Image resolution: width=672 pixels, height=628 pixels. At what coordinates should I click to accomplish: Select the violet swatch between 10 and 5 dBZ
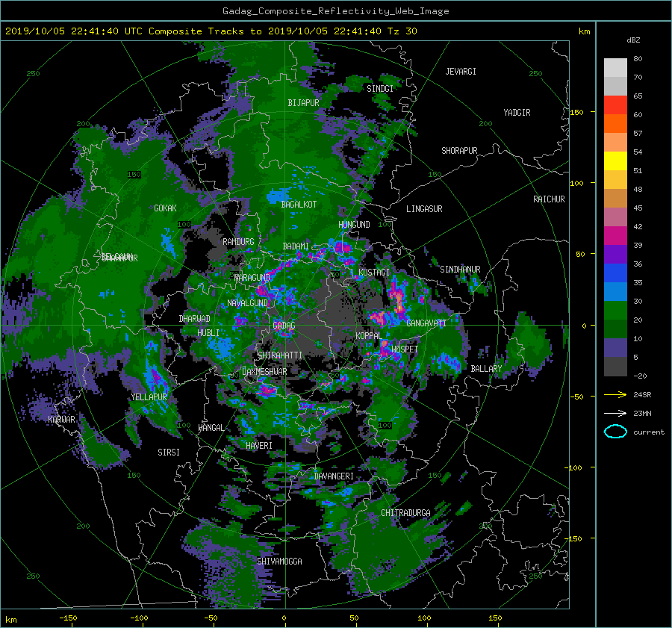(x=615, y=348)
